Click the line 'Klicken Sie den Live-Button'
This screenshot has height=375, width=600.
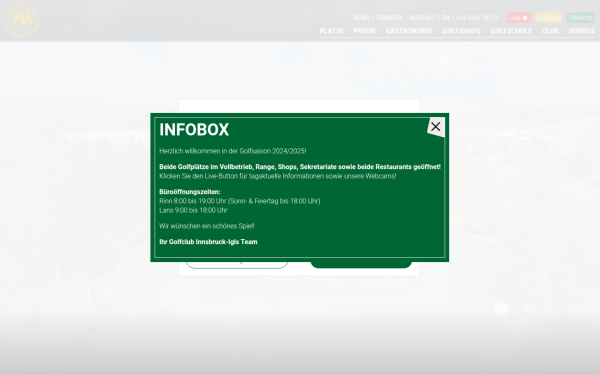[x=278, y=176]
